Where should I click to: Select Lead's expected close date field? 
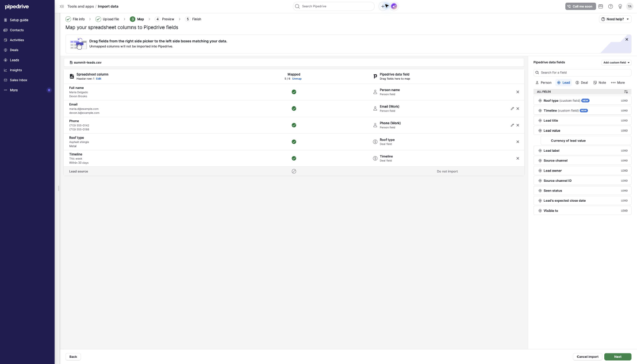pyautogui.click(x=582, y=200)
